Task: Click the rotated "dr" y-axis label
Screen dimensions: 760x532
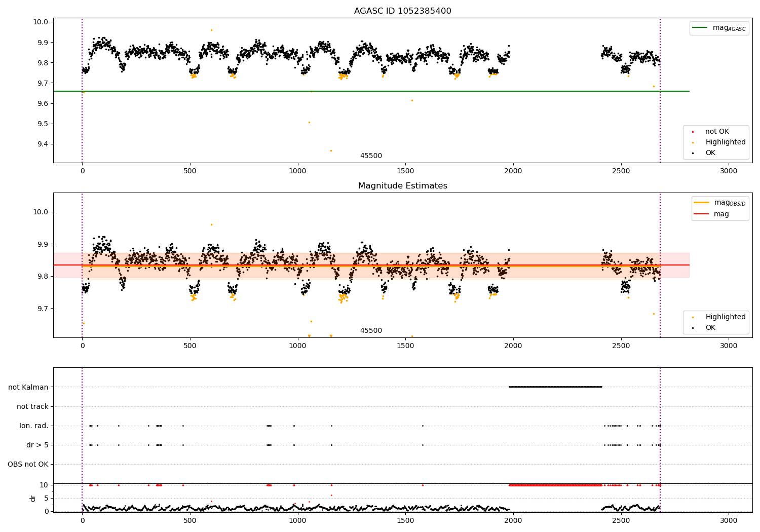Action: point(33,498)
